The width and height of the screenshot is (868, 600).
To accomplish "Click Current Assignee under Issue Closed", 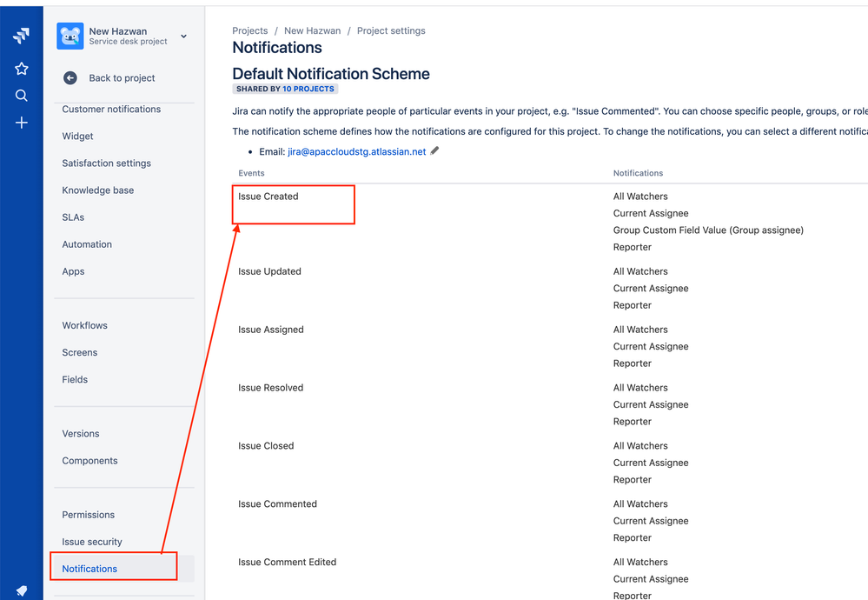I will click(651, 463).
